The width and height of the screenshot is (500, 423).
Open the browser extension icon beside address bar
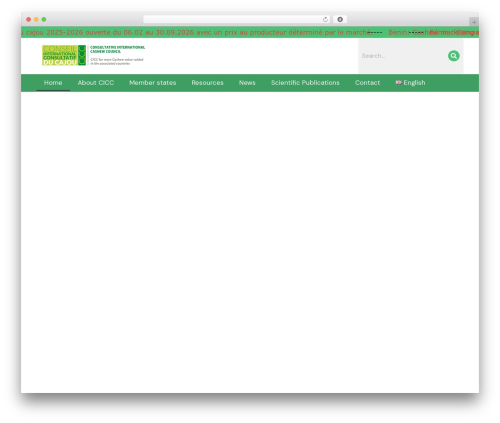pyautogui.click(x=340, y=19)
